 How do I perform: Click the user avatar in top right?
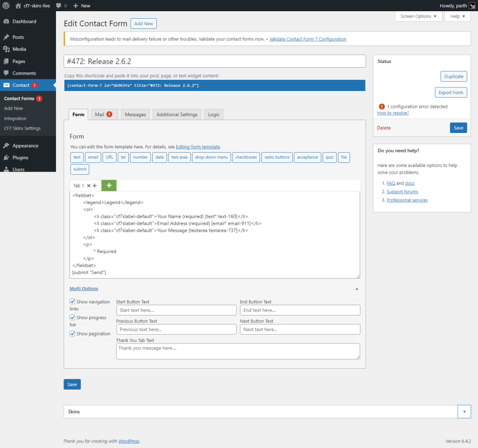coord(472,6)
